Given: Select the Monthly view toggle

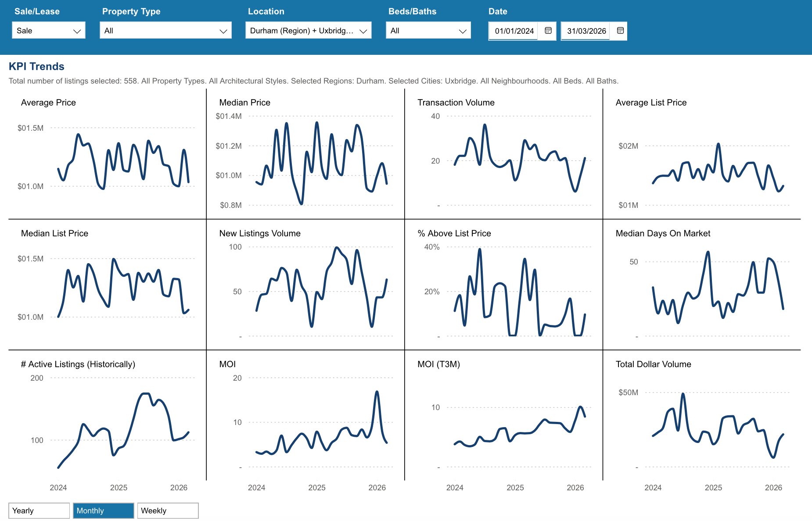Looking at the screenshot, I should [103, 510].
